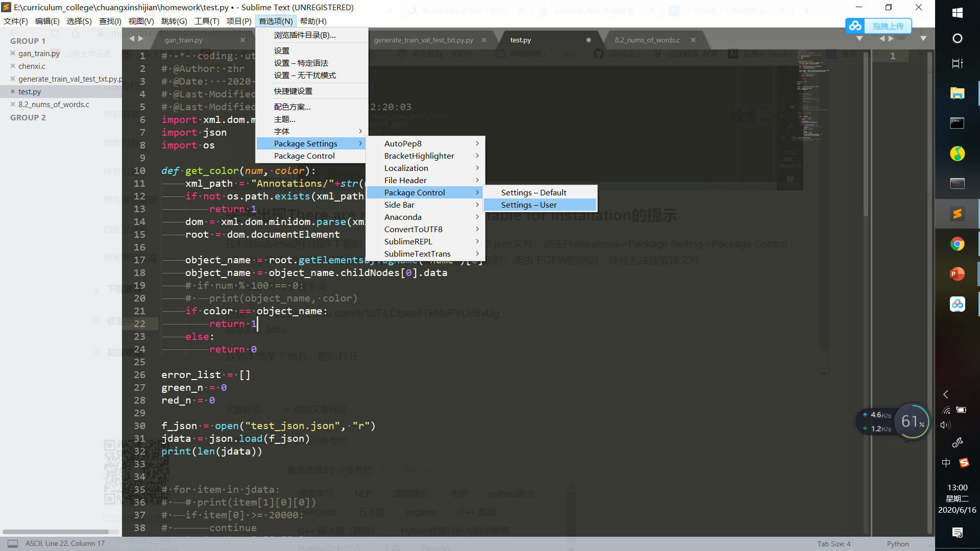Open Cortana search circle
The width and height of the screenshot is (980, 551).
958,38
